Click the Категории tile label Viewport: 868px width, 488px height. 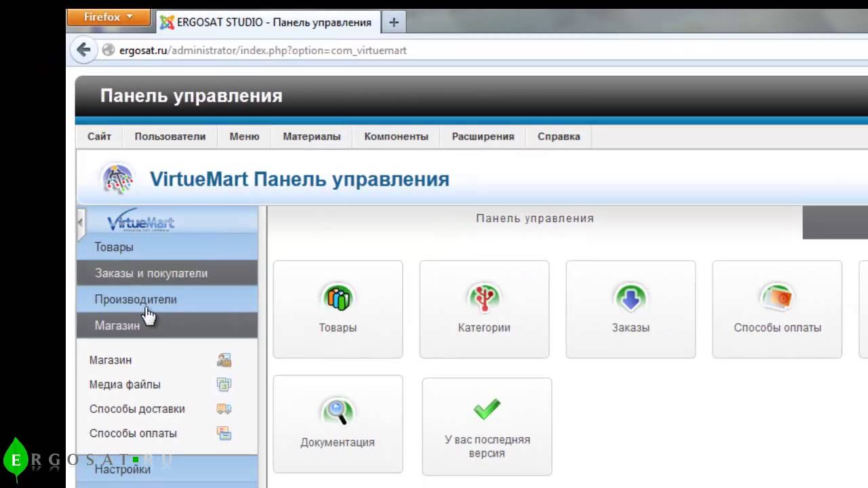pyautogui.click(x=484, y=327)
